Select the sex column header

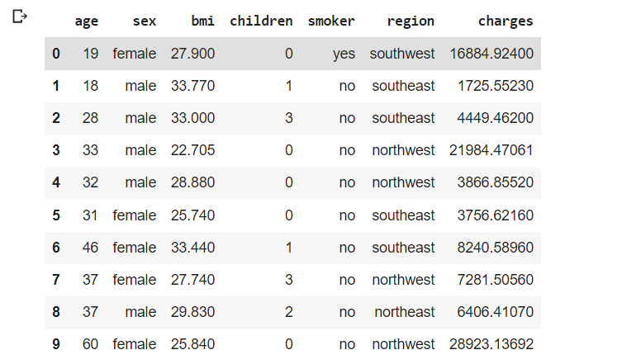pos(145,21)
